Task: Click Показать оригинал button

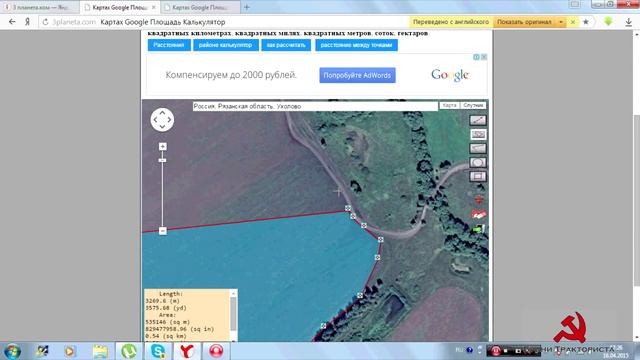Action: point(524,22)
